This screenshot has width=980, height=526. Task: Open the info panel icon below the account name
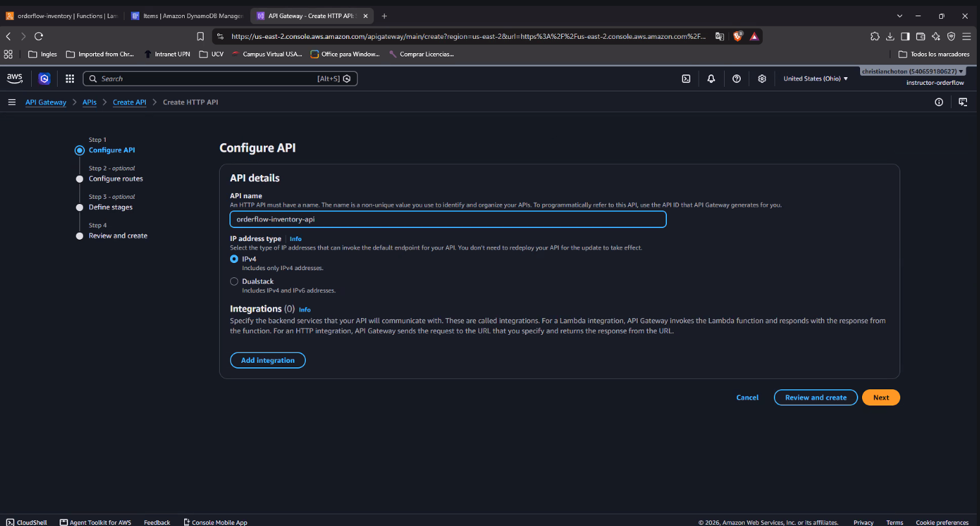pos(939,102)
